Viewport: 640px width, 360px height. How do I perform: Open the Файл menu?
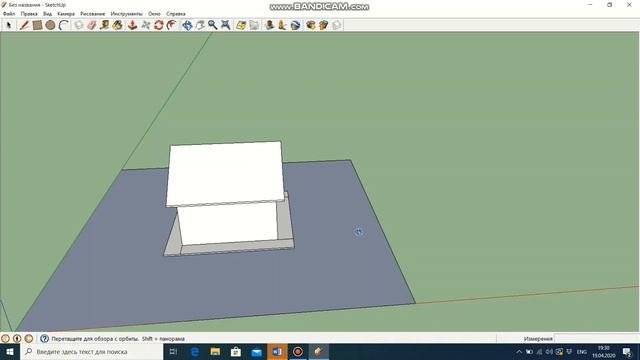(x=9, y=14)
